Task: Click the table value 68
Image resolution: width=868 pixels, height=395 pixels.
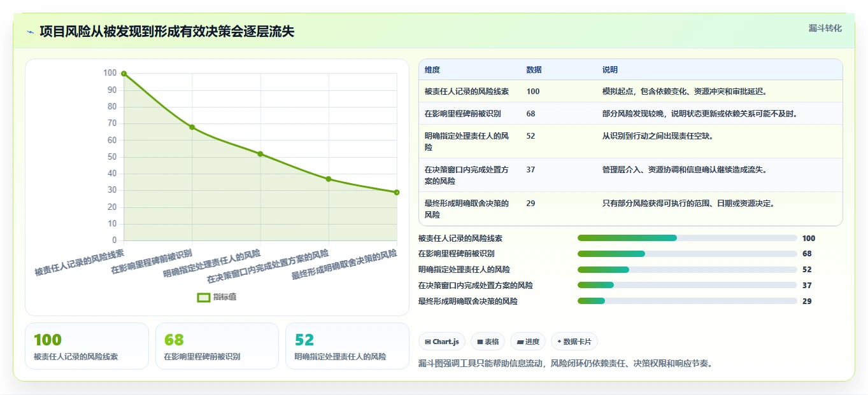Action: [531, 114]
